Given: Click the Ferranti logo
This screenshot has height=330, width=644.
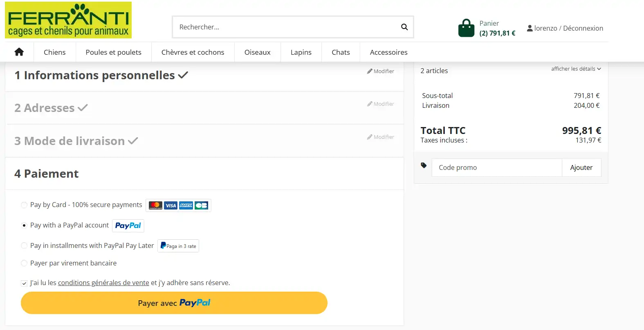Looking at the screenshot, I should click(x=68, y=20).
